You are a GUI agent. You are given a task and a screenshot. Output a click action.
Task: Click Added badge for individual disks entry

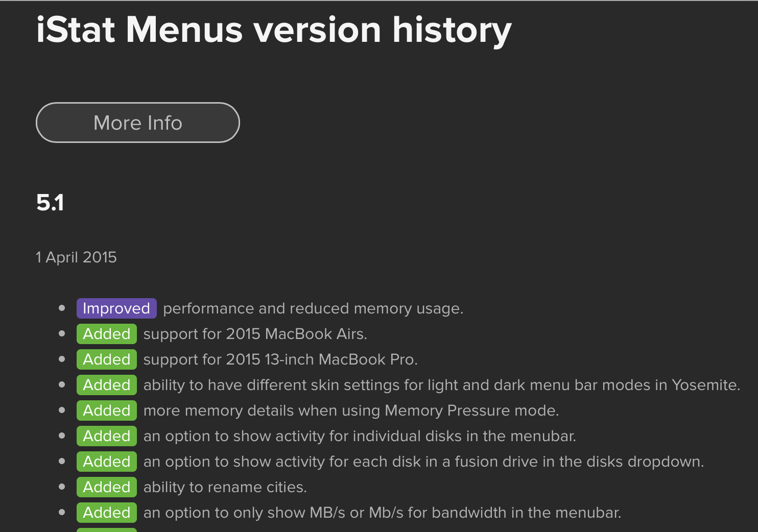pos(107,436)
